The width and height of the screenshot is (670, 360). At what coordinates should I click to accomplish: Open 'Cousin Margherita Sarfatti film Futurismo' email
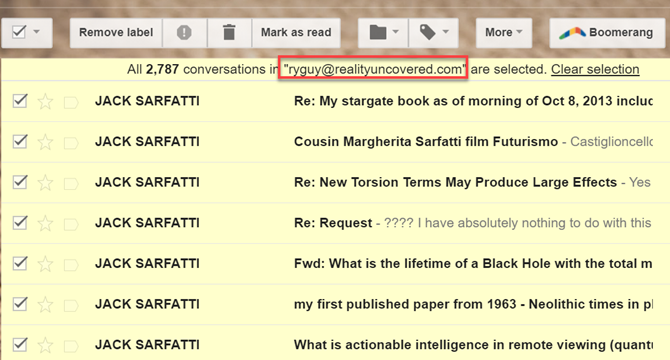[426, 142]
